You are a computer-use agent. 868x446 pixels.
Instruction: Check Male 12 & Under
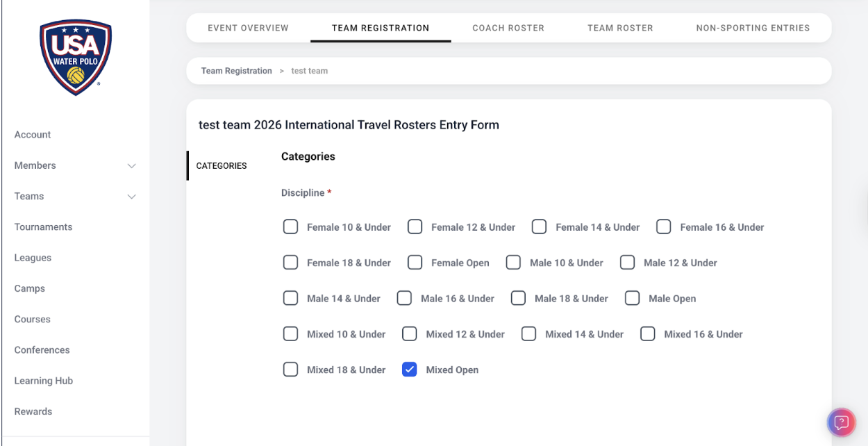pos(627,262)
